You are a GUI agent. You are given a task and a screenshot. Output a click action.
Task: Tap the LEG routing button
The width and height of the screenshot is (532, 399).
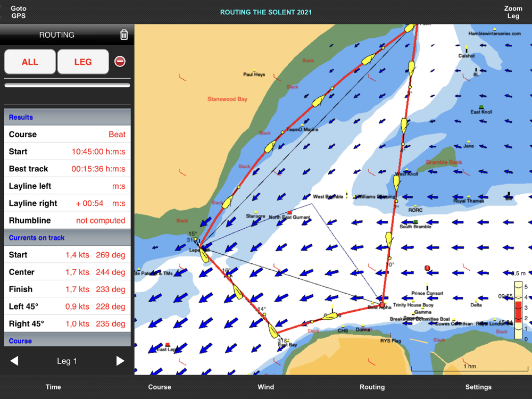[83, 62]
